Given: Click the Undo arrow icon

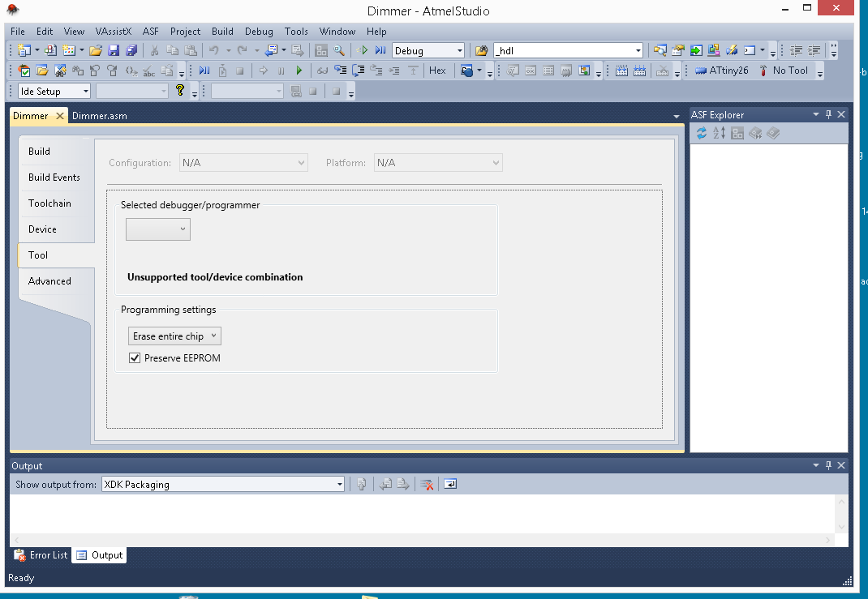Looking at the screenshot, I should tap(213, 50).
